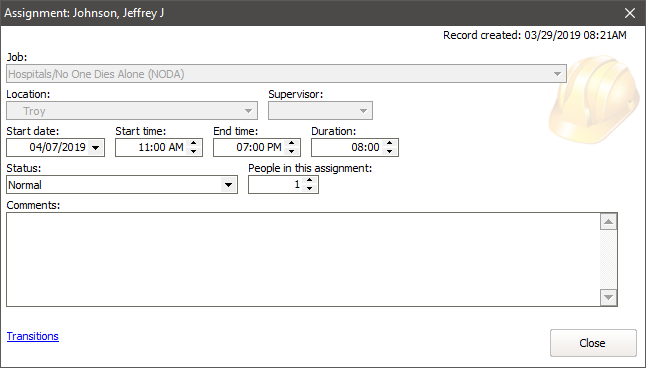The height and width of the screenshot is (368, 646).
Task: Decrease the End time with down arrow
Action: tap(292, 151)
